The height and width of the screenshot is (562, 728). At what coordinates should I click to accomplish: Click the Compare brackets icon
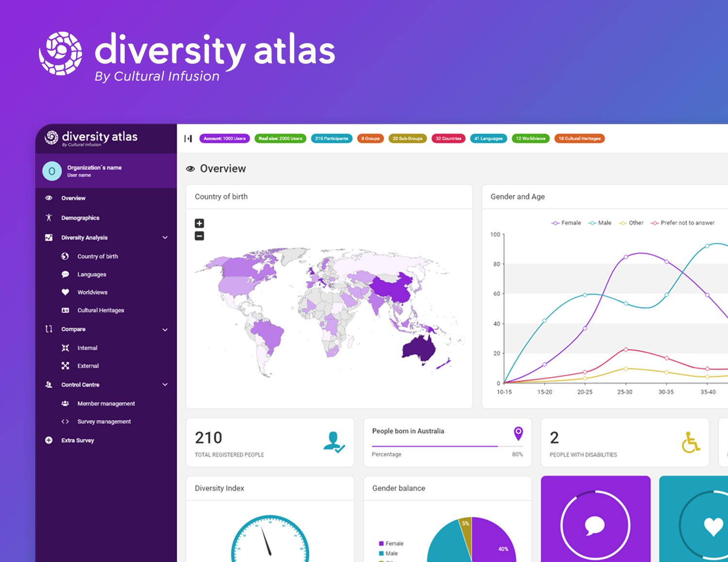pyautogui.click(x=49, y=329)
